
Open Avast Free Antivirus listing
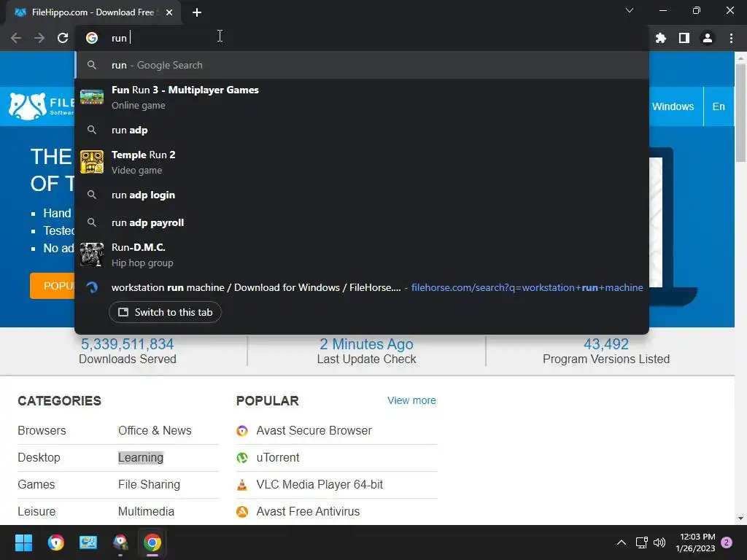[309, 511]
